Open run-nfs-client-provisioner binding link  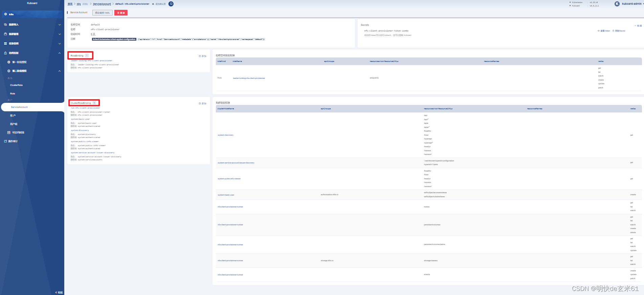click(x=85, y=108)
